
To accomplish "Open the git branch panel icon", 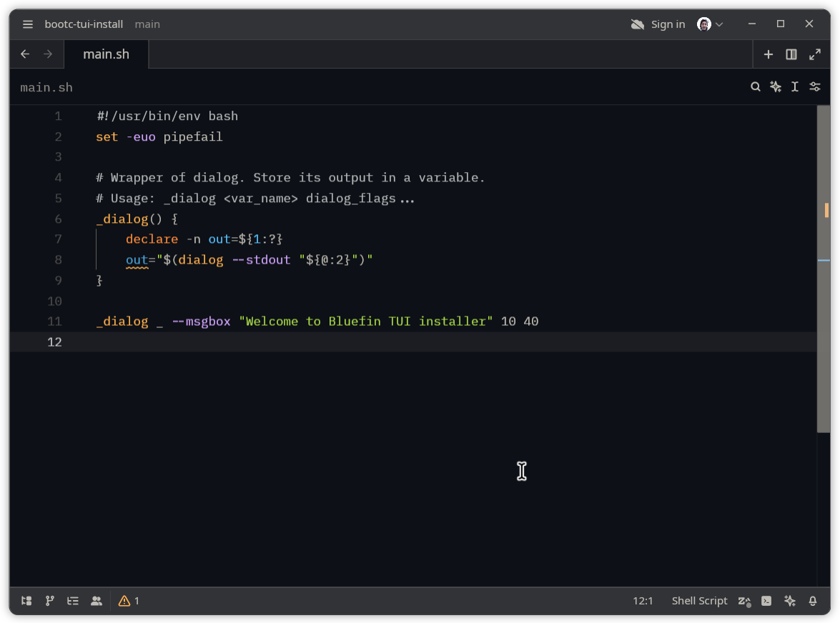I will click(50, 601).
